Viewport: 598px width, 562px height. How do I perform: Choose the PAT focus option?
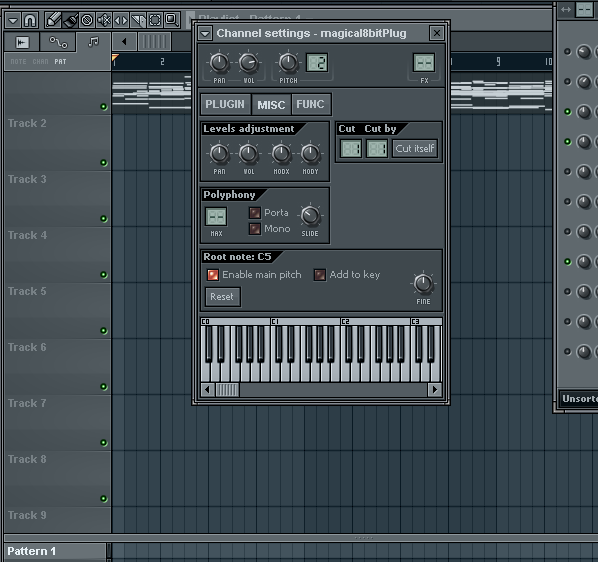coord(60,62)
